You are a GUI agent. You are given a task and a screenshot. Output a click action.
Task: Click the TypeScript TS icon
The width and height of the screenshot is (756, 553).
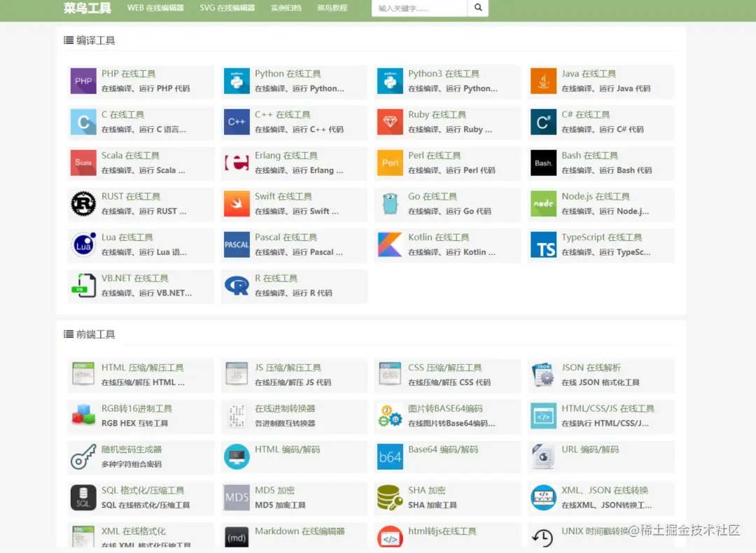(542, 246)
